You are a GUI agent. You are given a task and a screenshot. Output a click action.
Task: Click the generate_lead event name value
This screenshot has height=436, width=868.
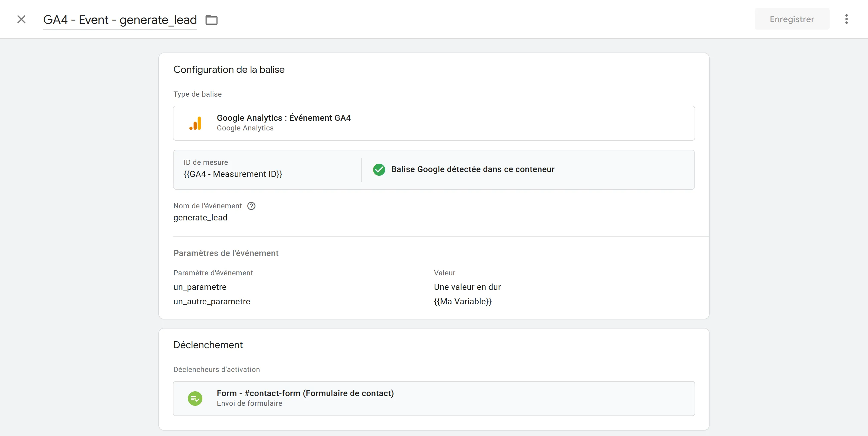201,218
